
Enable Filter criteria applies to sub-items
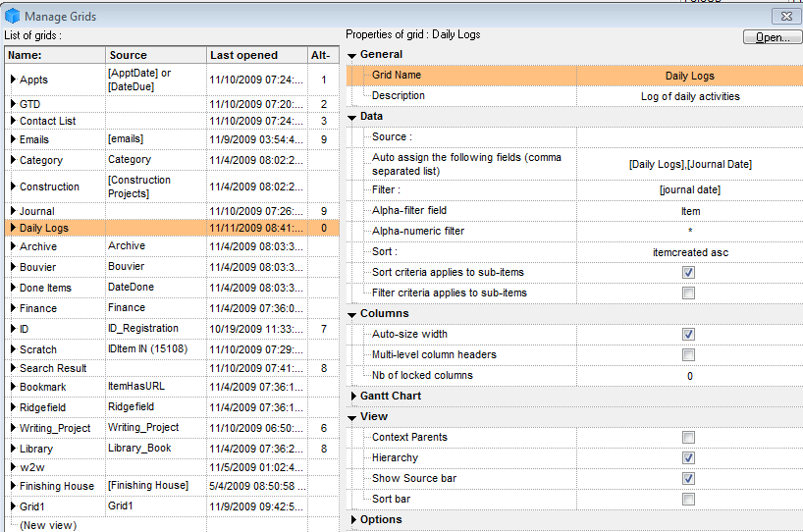[x=688, y=293]
